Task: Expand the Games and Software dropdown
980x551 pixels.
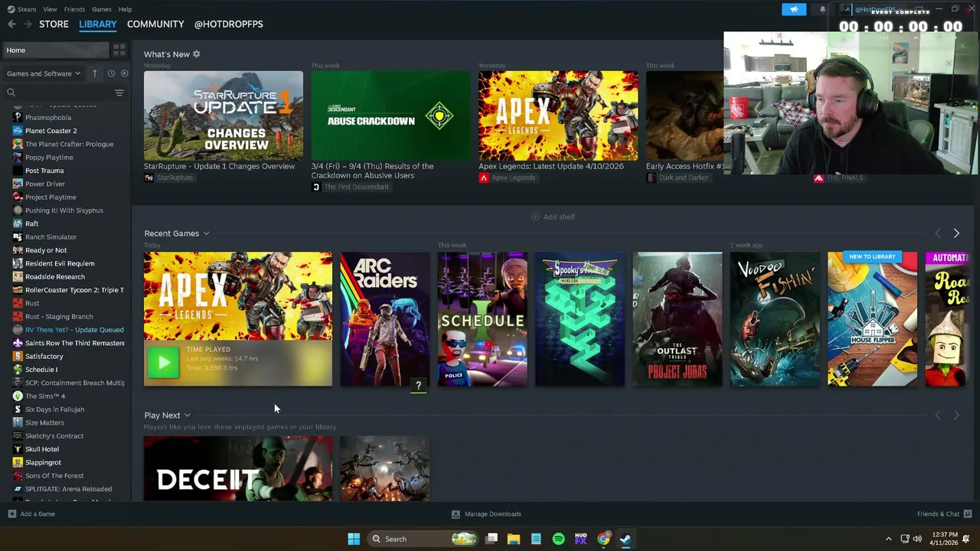Action: (x=44, y=73)
